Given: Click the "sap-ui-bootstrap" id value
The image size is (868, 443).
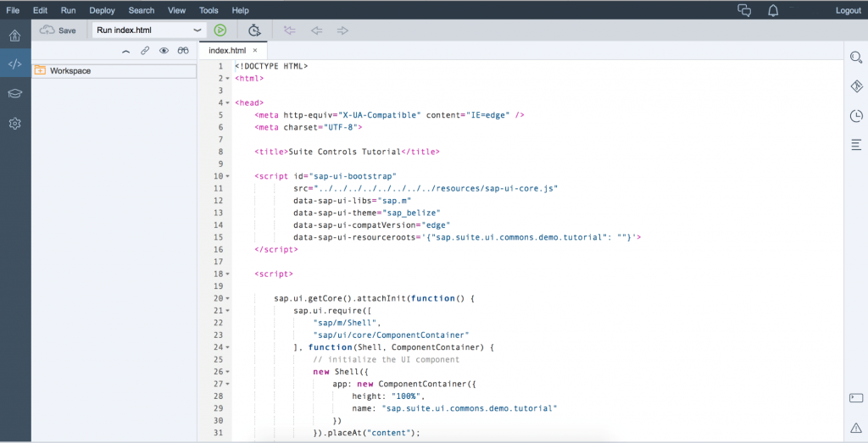Looking at the screenshot, I should click(x=352, y=176).
